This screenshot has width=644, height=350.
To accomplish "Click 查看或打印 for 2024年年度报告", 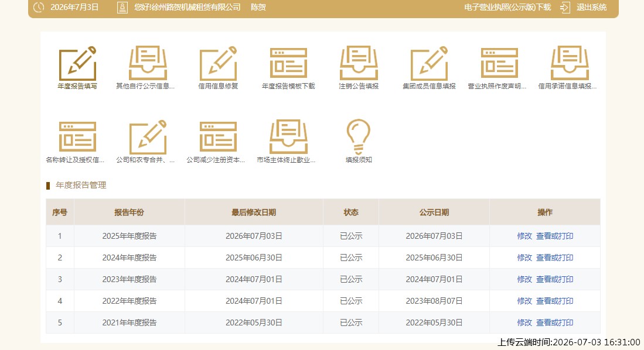I will [554, 258].
